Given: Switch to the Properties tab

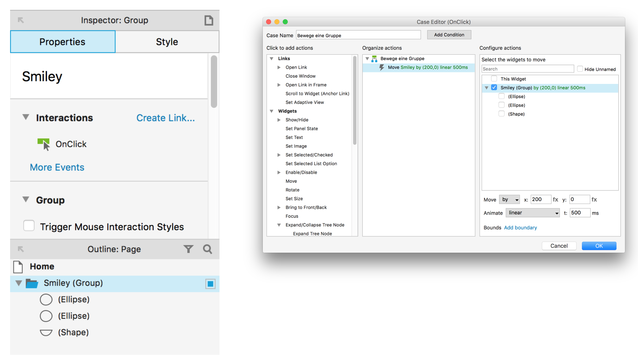Looking at the screenshot, I should click(63, 42).
